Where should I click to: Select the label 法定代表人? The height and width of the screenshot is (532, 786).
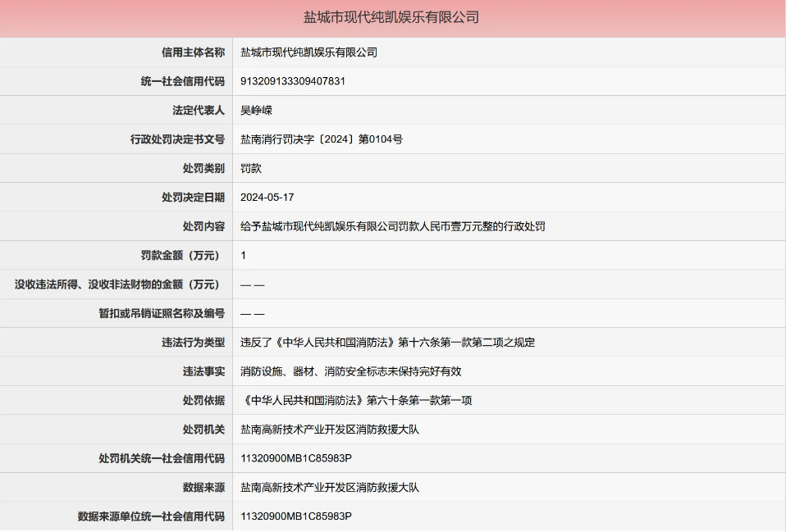[199, 110]
